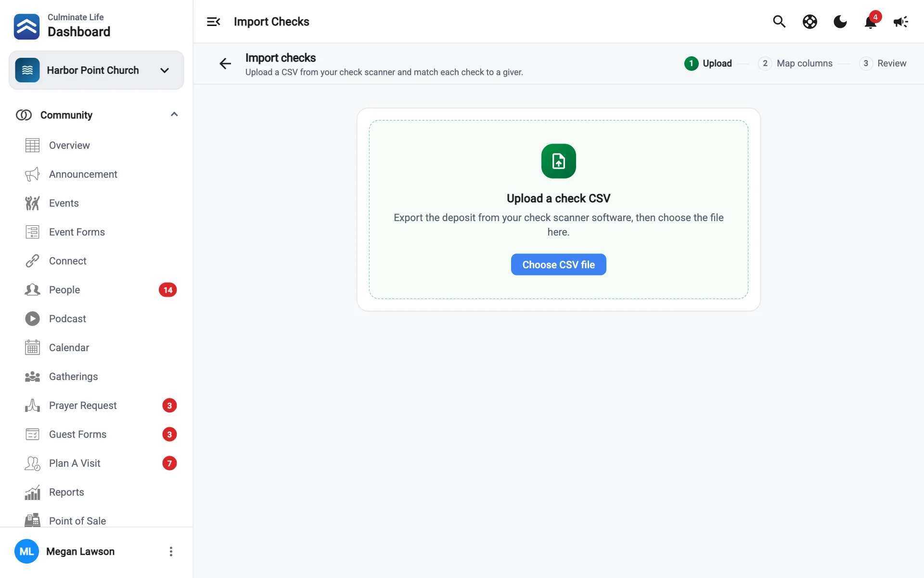Click the People badge showing 14
Screen dimensions: 924x578
tap(168, 290)
